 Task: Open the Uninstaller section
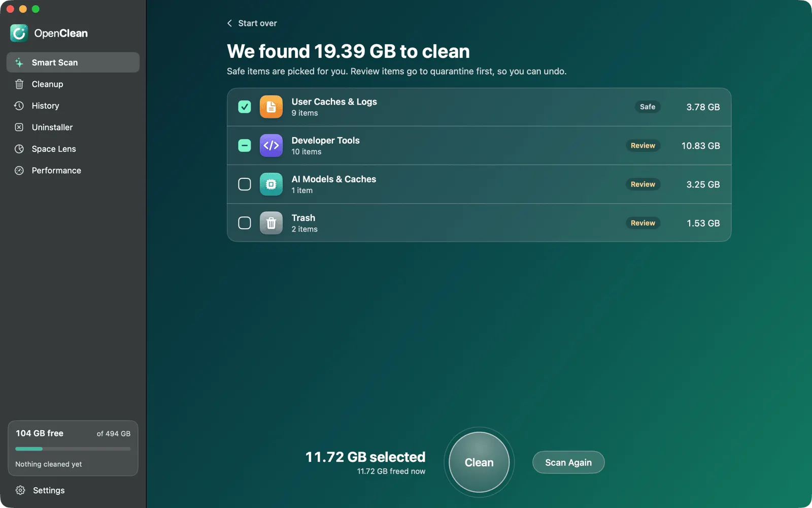coord(73,128)
